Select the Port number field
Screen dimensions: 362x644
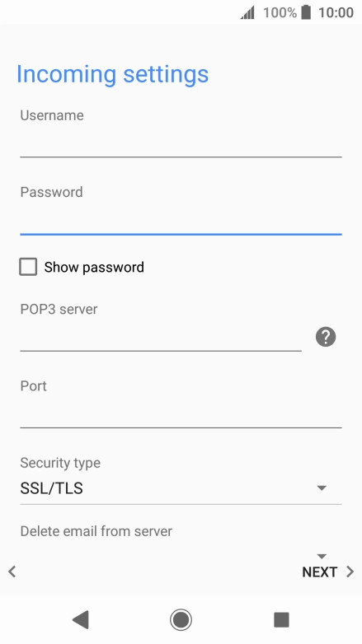[181, 413]
